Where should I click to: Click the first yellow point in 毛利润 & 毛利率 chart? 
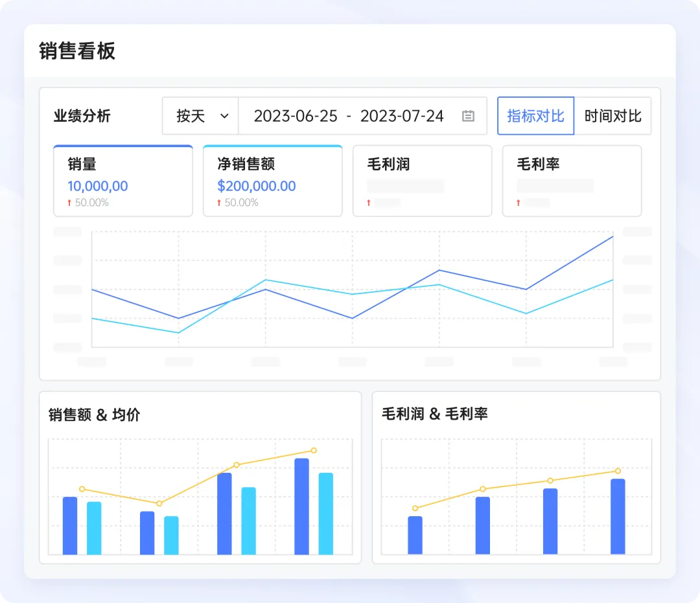coord(415,508)
